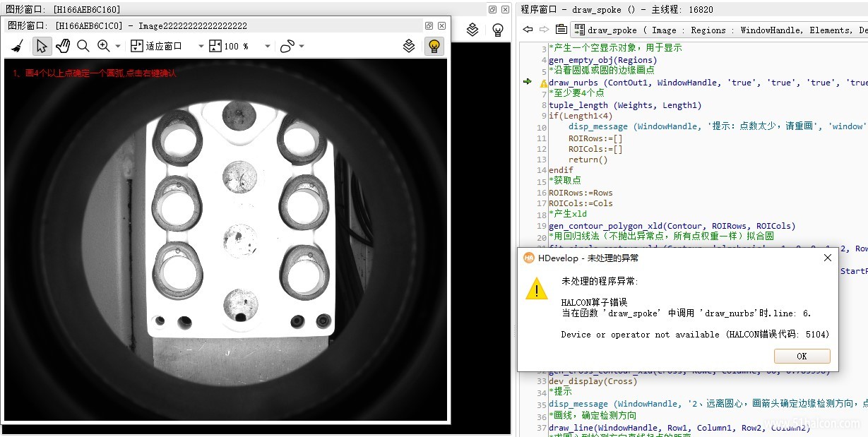The width and height of the screenshot is (868, 437).
Task: Click the back navigation arrow in program window
Action: click(x=528, y=30)
